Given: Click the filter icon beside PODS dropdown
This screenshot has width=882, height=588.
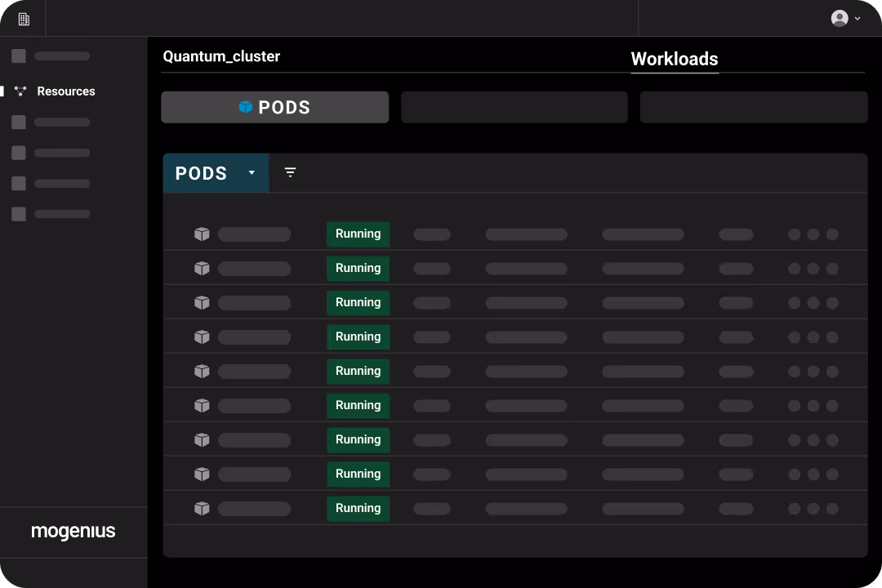Looking at the screenshot, I should 290,172.
